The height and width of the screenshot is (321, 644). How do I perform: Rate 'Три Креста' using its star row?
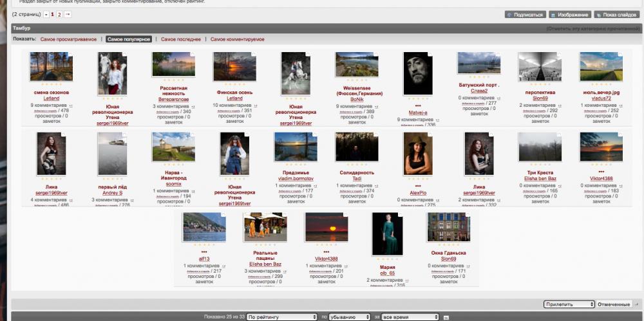[540, 165]
